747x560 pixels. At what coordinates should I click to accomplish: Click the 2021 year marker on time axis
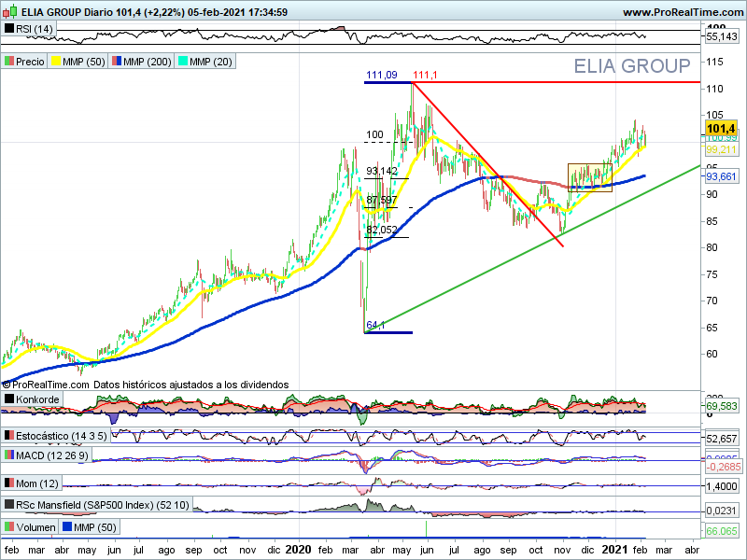click(615, 550)
